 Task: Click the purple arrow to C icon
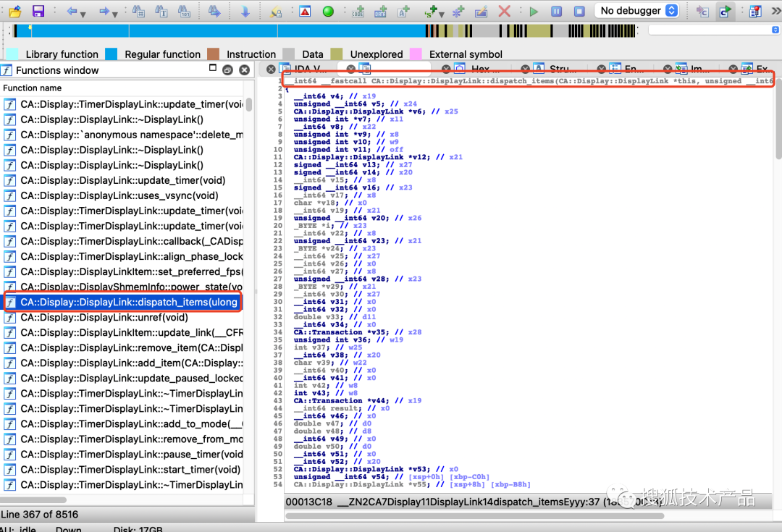pos(702,11)
